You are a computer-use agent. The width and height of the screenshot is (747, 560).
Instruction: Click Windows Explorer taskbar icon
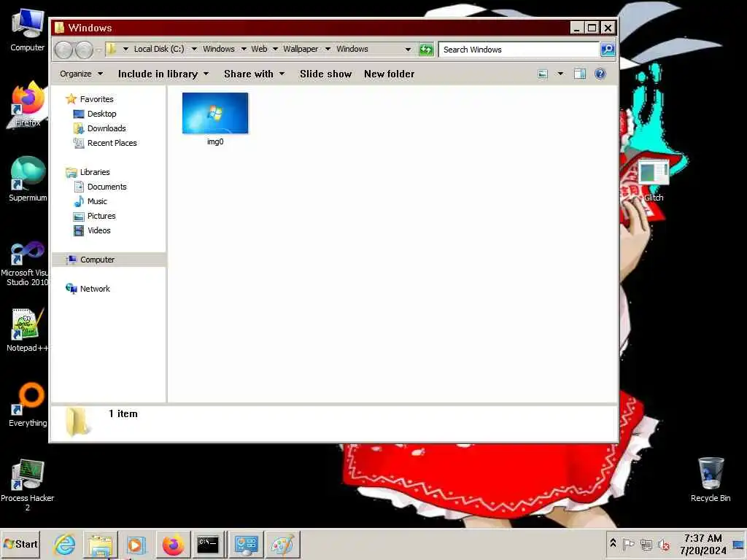coord(101,544)
